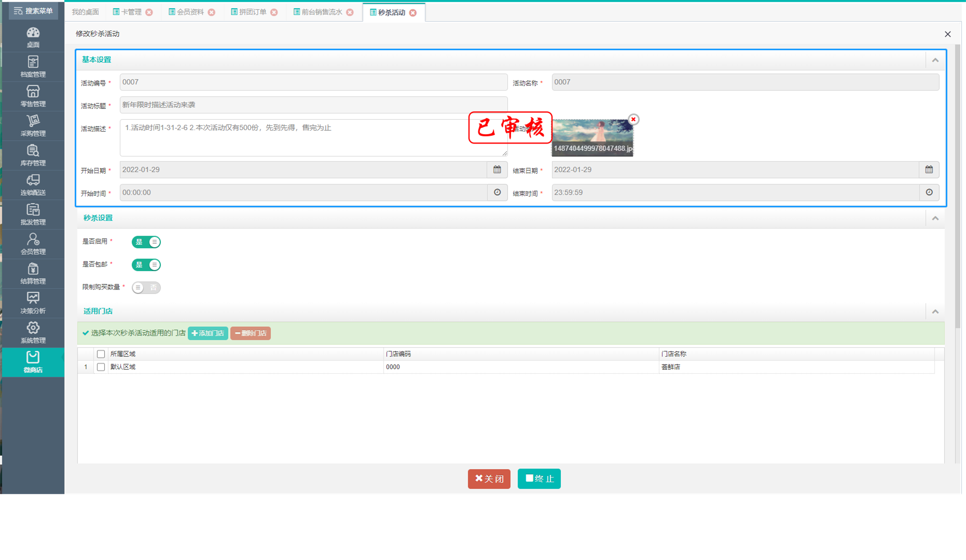
Task: Open the 开始日期 calendar picker icon
Action: (497, 170)
